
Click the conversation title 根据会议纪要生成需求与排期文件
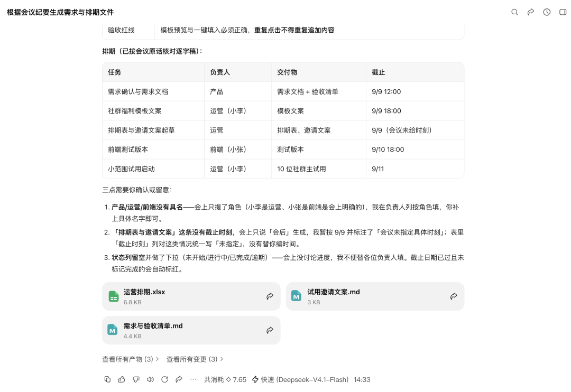(x=60, y=12)
